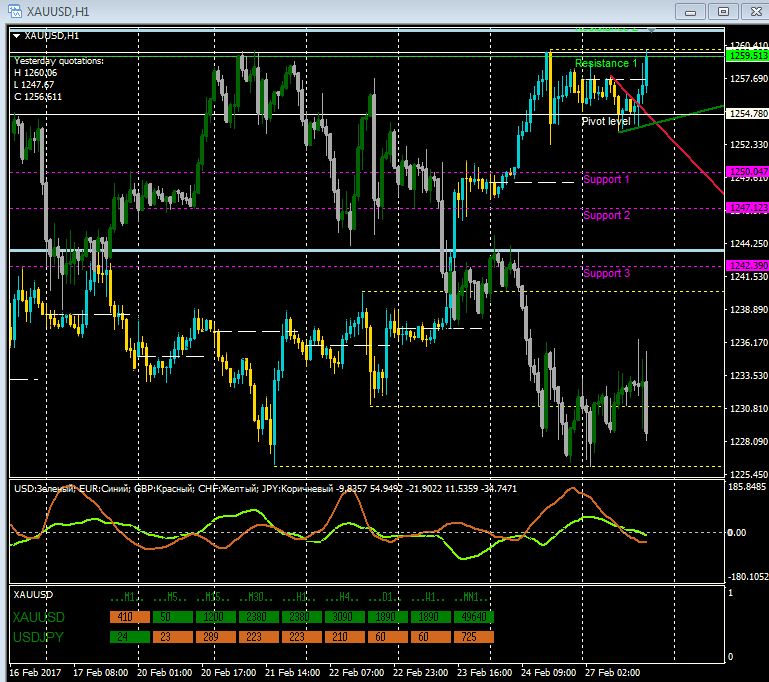This screenshot has height=682, width=769.
Task: Select the Support 1 label
Action: [x=606, y=179]
